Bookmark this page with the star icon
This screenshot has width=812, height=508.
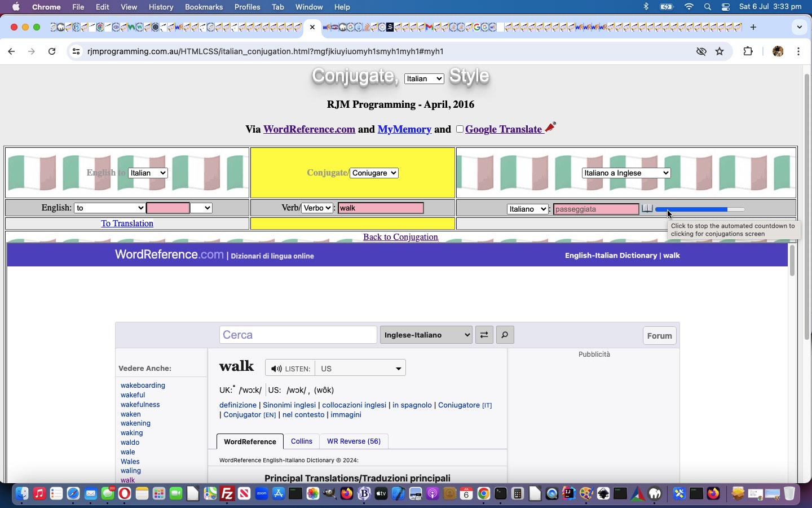pyautogui.click(x=720, y=51)
